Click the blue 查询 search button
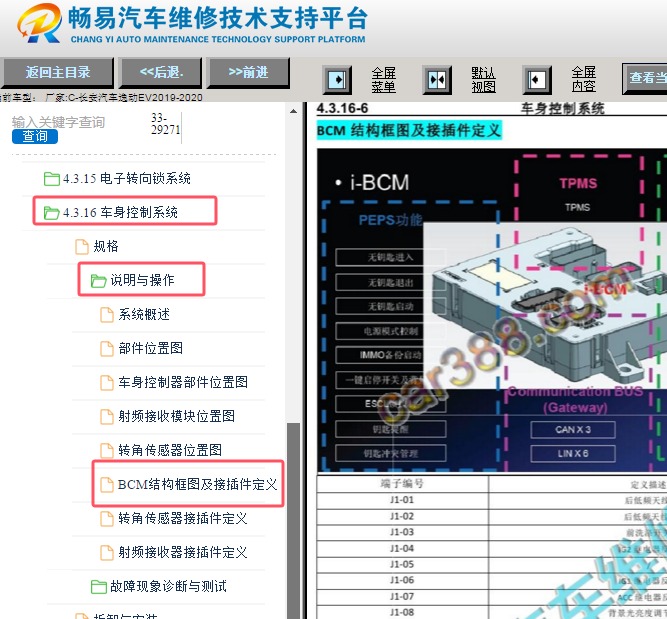 (35, 137)
